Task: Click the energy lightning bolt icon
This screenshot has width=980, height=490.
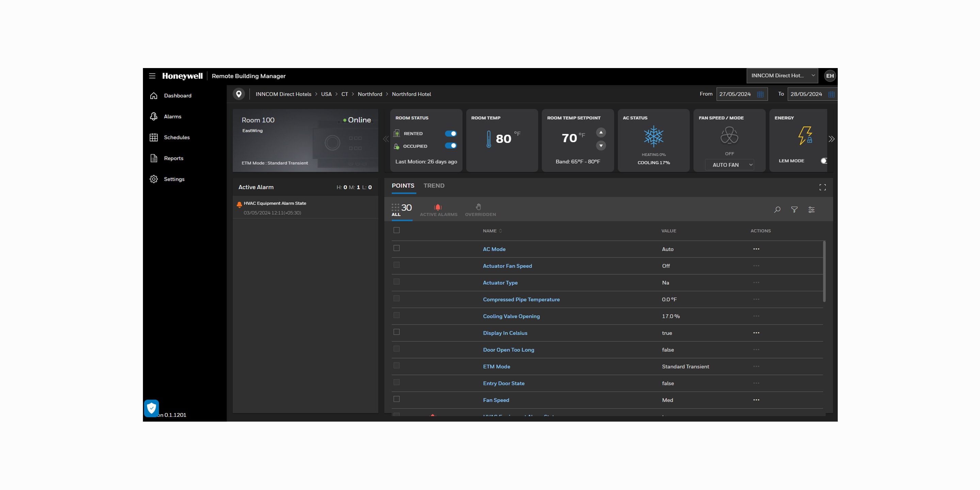Action: point(805,135)
